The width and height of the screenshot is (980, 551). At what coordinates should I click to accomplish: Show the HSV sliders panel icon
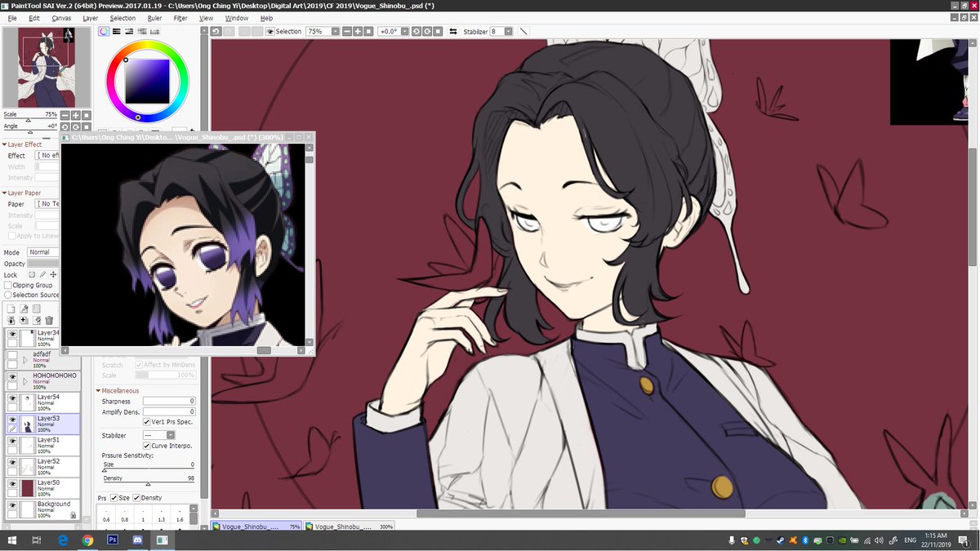click(x=130, y=32)
